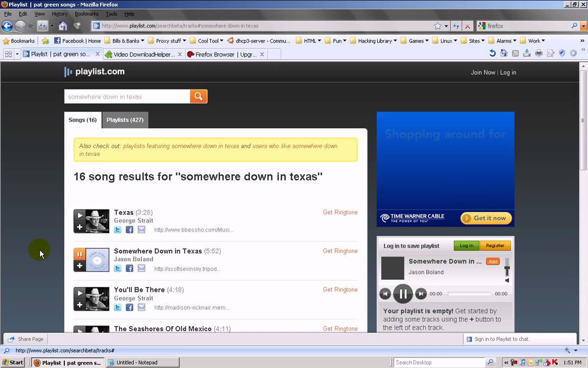Pause playback in the sidebar player
This screenshot has width=588, height=368.
[x=403, y=294]
